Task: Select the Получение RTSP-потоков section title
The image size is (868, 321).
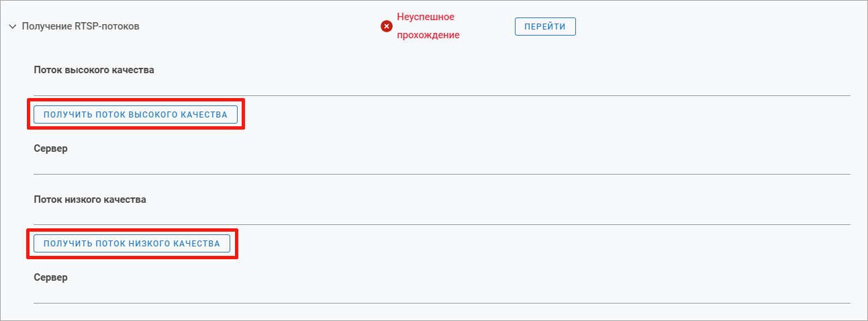Action: pyautogui.click(x=81, y=26)
